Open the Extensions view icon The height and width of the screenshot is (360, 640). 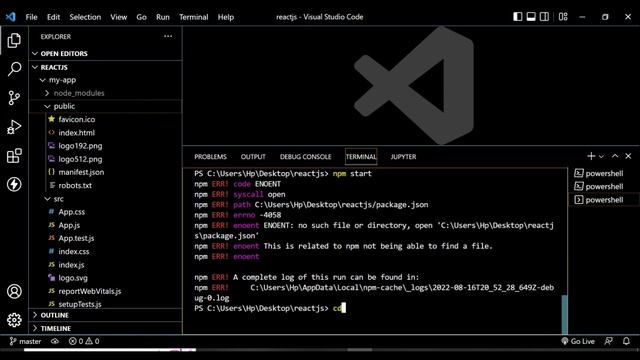click(14, 156)
